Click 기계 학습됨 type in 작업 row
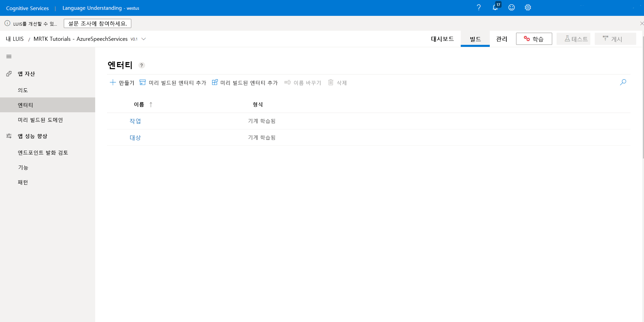Screen dimensions: 644x322 pyautogui.click(x=262, y=121)
